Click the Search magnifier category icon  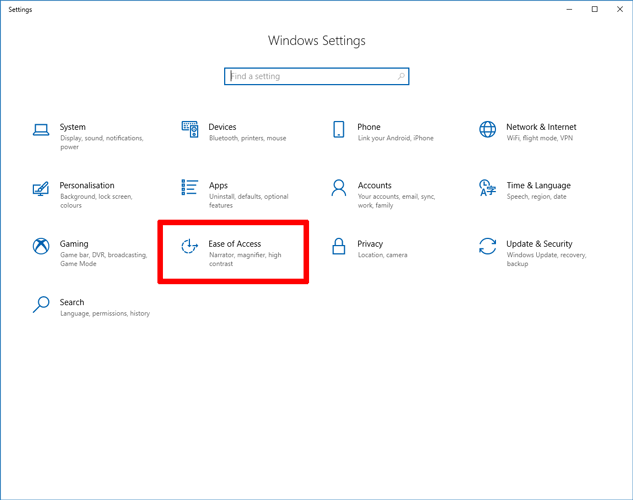[x=41, y=304]
